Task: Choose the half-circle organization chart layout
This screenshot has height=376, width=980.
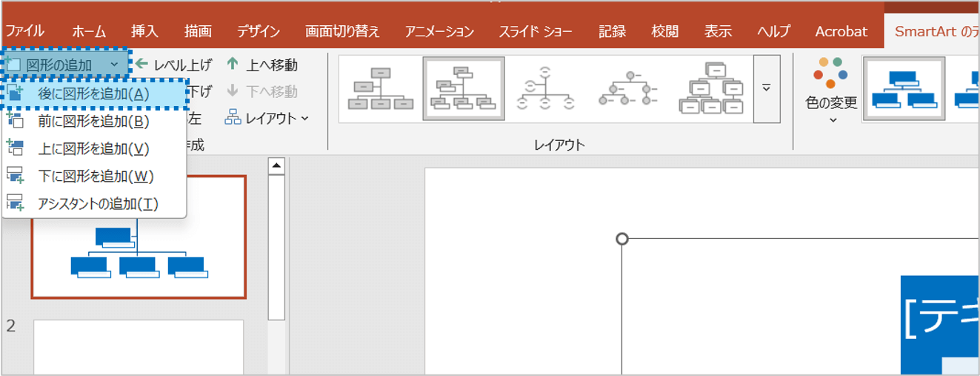Action: 546,89
